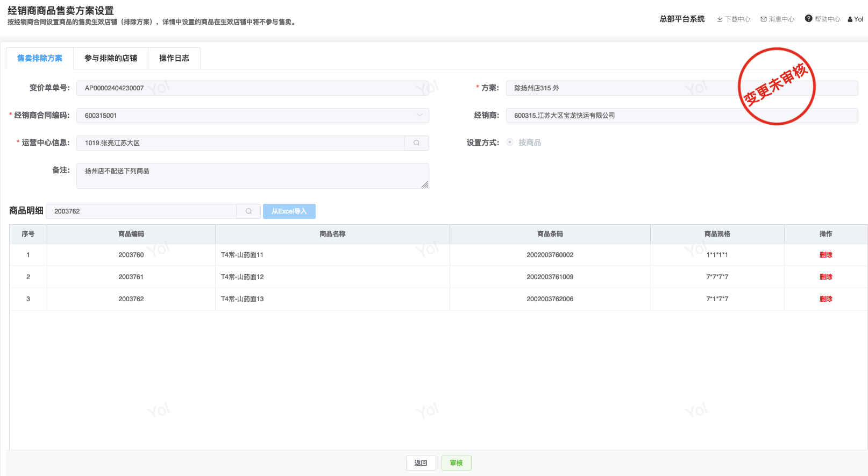Click the 从Excel导入 button
868x476 pixels.
pos(289,211)
